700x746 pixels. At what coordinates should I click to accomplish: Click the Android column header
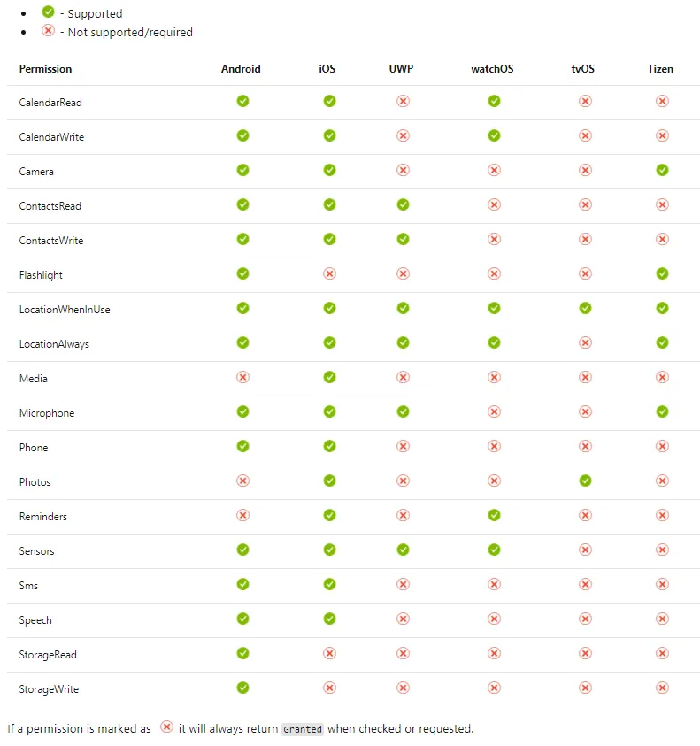click(x=241, y=69)
